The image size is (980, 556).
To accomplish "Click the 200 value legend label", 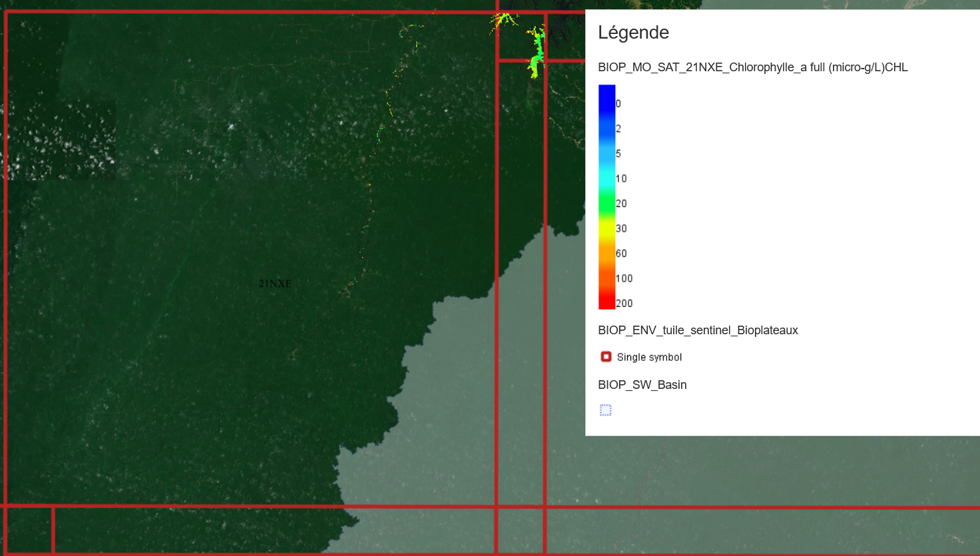I will click(x=624, y=304).
